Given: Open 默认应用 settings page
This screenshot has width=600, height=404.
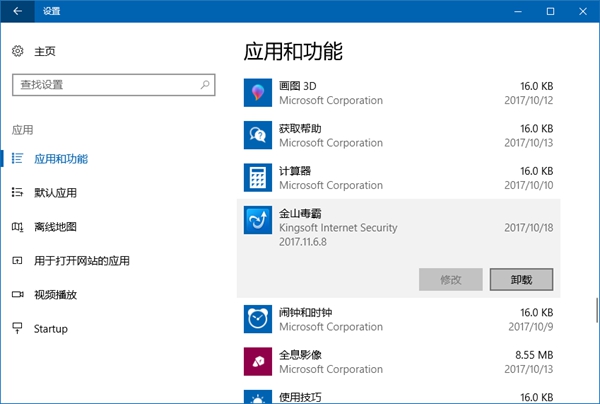Looking at the screenshot, I should (55, 192).
